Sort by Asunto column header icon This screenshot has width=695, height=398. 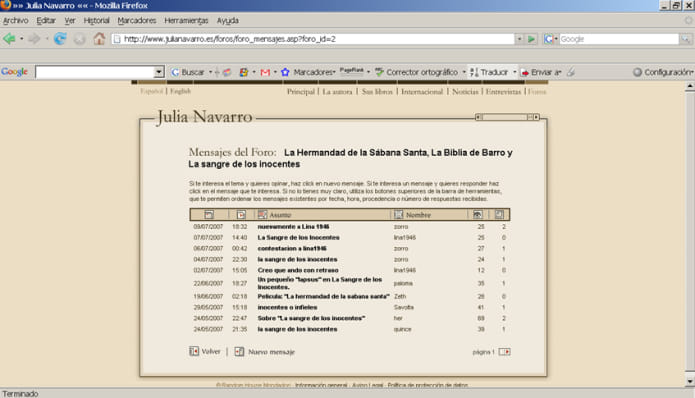click(262, 215)
